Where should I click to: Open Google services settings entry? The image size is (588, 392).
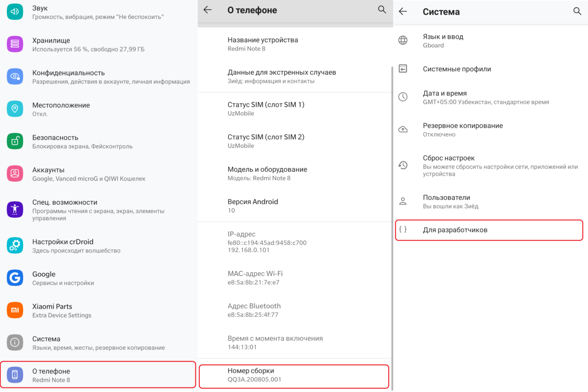[x=99, y=278]
